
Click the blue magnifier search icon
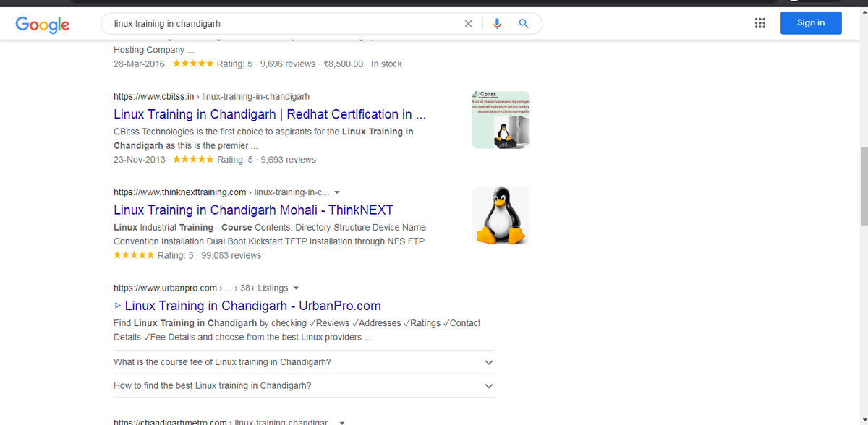point(524,24)
